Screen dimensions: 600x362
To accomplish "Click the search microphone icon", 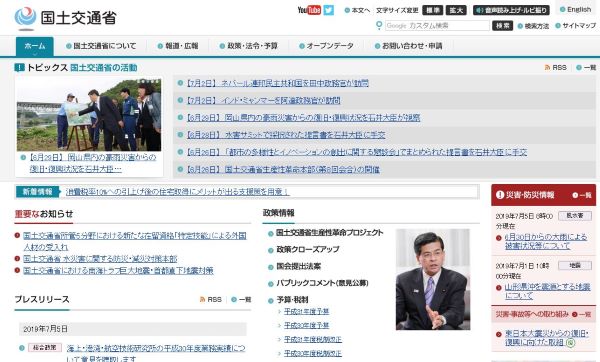I will pyautogui.click(x=379, y=25).
